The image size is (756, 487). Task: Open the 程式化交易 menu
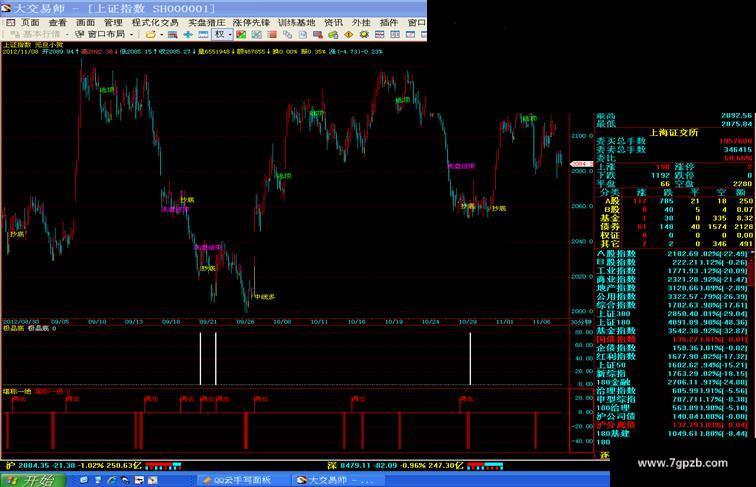[155, 23]
